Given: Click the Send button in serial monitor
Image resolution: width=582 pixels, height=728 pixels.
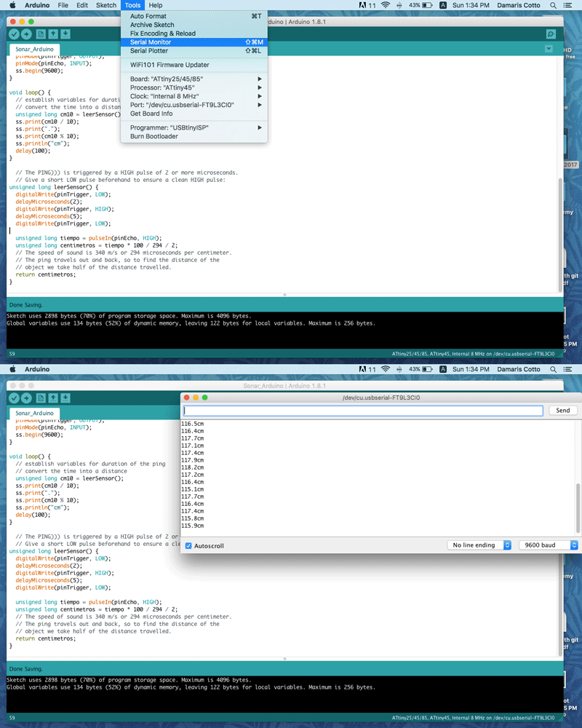Looking at the screenshot, I should [563, 411].
